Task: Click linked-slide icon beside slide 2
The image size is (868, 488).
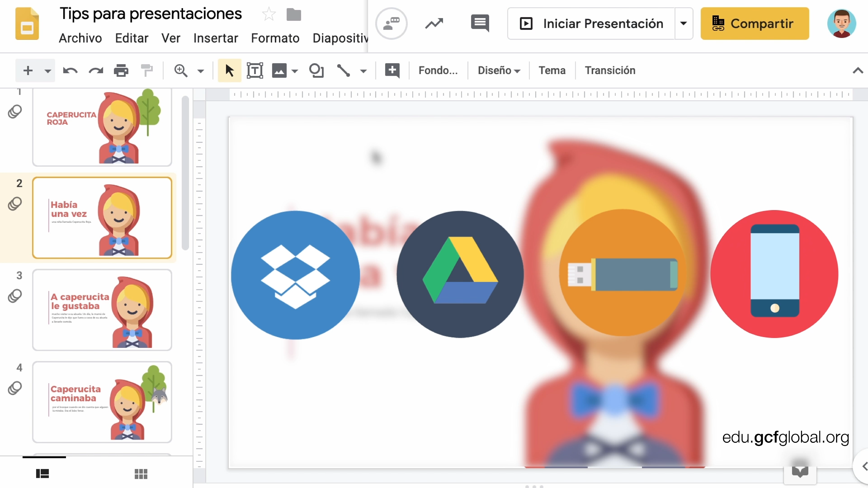Action: pyautogui.click(x=15, y=204)
